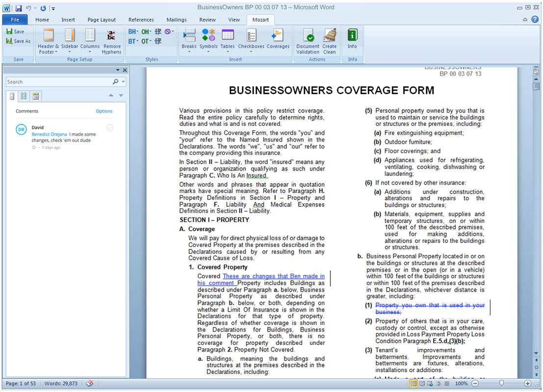The width and height of the screenshot is (543, 392).
Task: Switch to Print Layout view in status bar
Action: click(x=414, y=384)
